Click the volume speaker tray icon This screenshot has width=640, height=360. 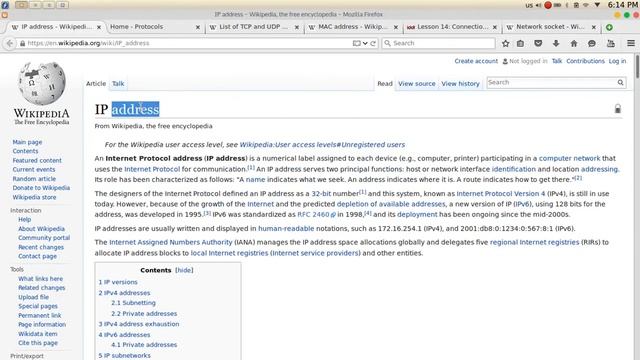(538, 5)
